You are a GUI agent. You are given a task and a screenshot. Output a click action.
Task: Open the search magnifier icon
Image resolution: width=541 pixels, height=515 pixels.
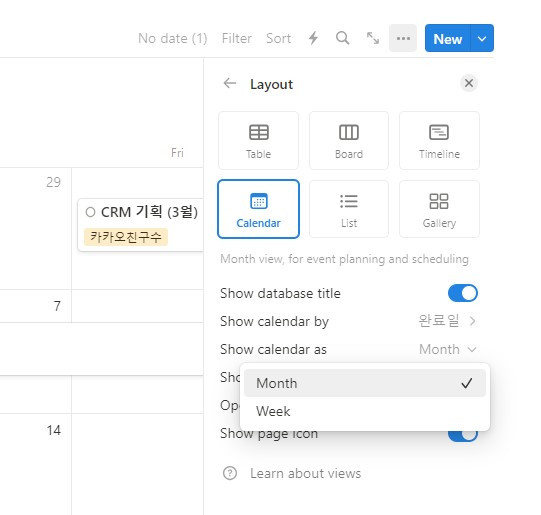[343, 38]
